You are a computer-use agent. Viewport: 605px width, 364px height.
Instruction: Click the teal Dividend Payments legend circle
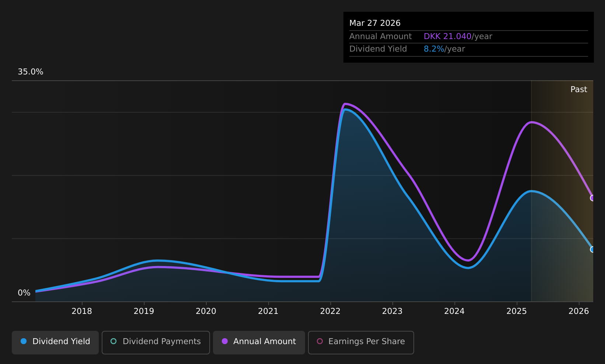pyautogui.click(x=113, y=341)
